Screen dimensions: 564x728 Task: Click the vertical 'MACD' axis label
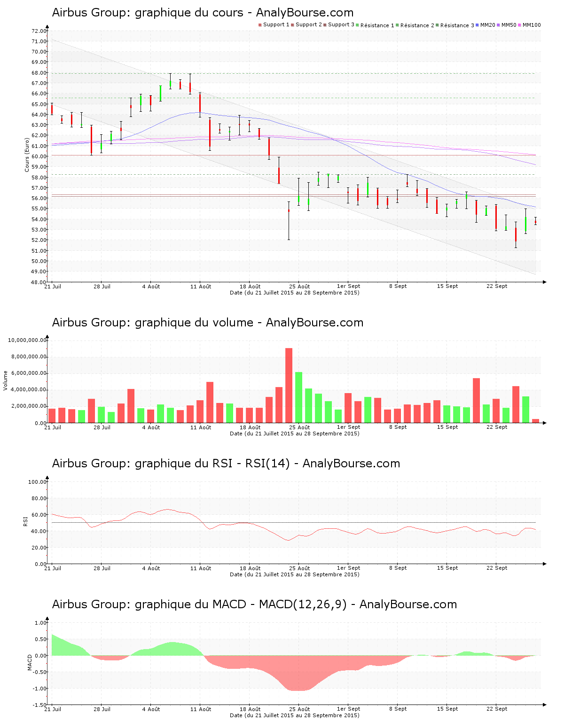tap(30, 662)
